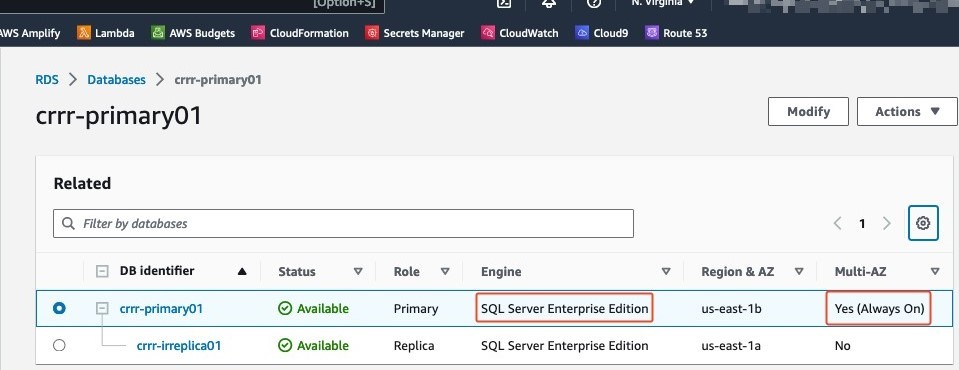Open crrr-primary01 database link
The image size is (959, 370).
[x=161, y=309]
